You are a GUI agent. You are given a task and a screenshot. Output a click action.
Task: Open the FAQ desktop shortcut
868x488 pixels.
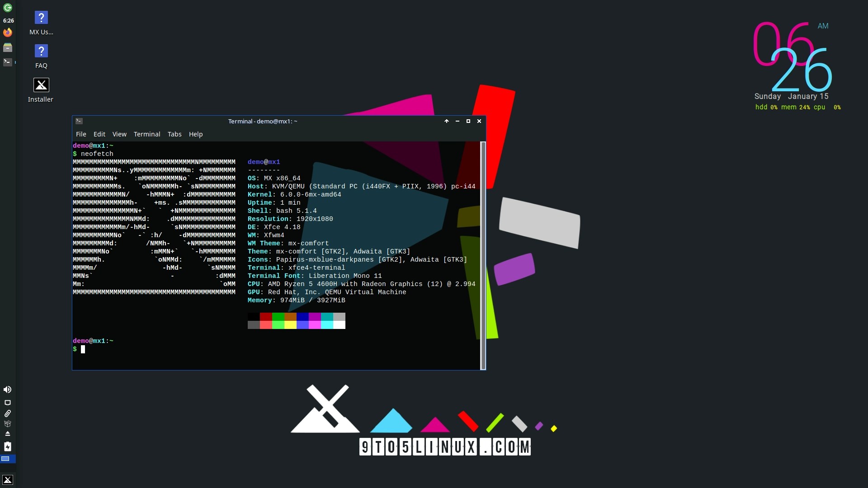(41, 52)
